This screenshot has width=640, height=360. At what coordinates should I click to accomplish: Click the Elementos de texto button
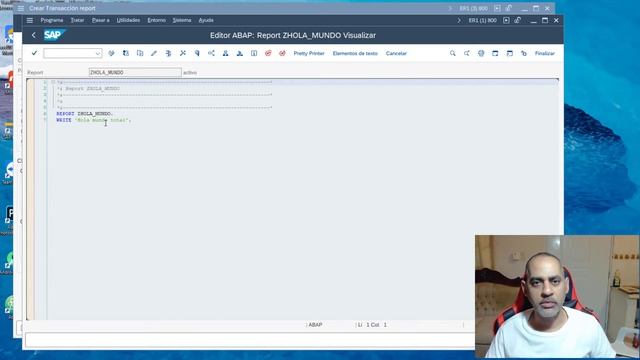pyautogui.click(x=355, y=53)
